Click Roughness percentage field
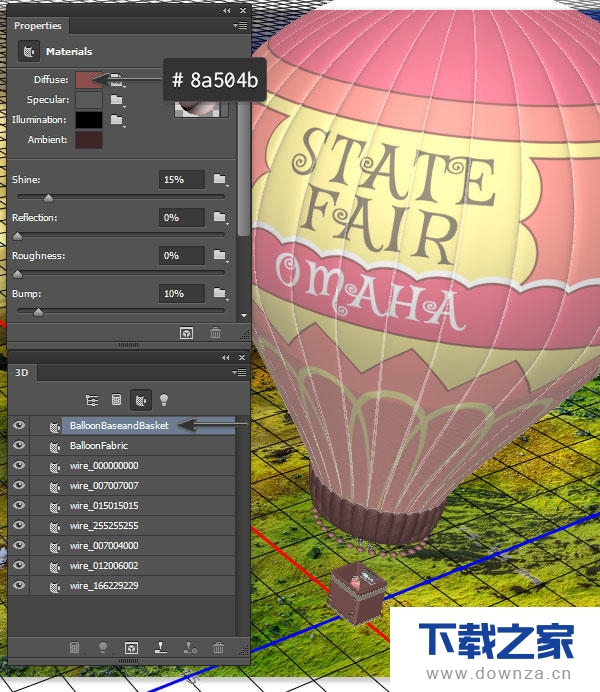Viewport: 600px width, 692px height. point(182,256)
